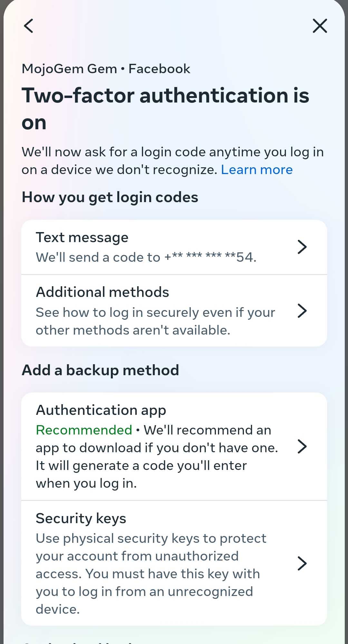Image resolution: width=348 pixels, height=644 pixels.
Task: Open the Additional methods entry title
Action: 102,292
